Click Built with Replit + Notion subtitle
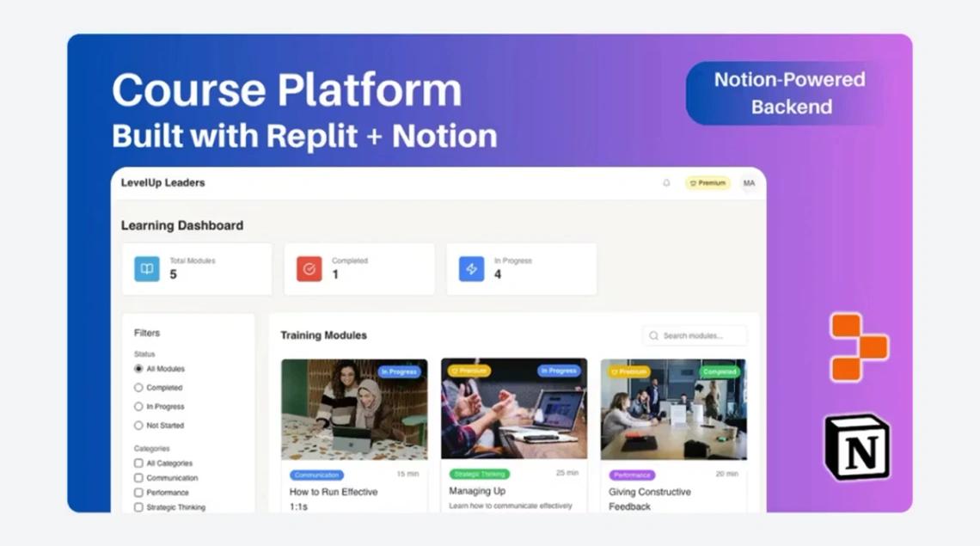Image resolution: width=980 pixels, height=546 pixels. point(304,136)
